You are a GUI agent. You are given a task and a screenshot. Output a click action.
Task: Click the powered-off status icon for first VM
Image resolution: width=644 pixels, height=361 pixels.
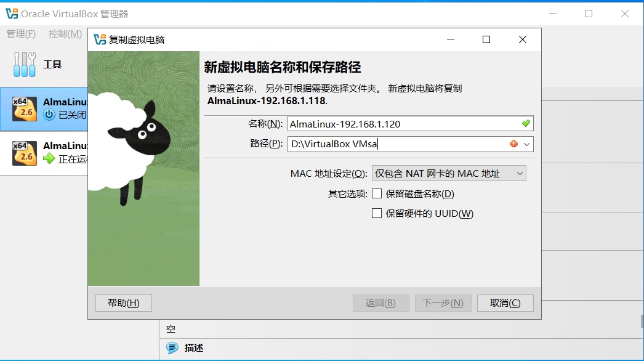(49, 115)
